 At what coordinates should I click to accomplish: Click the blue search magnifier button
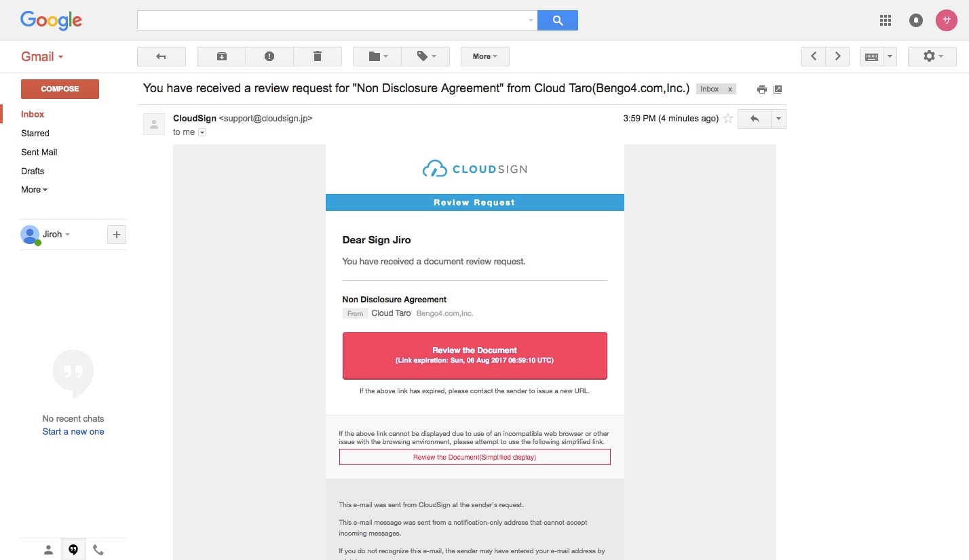tap(558, 20)
